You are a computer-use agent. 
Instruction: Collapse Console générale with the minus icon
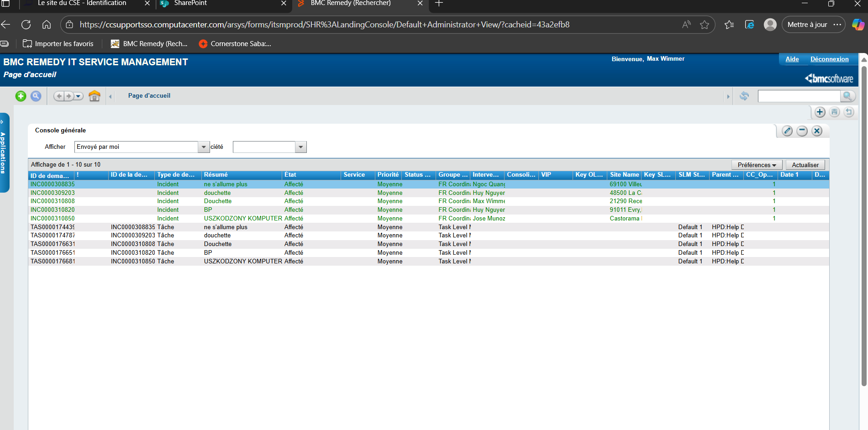802,131
